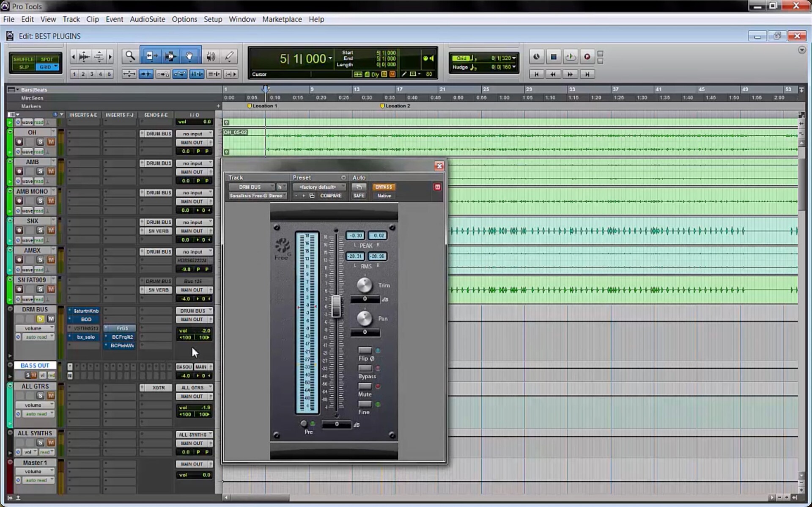Open the AudioSuite menu
This screenshot has width=812, height=507.
tap(147, 19)
